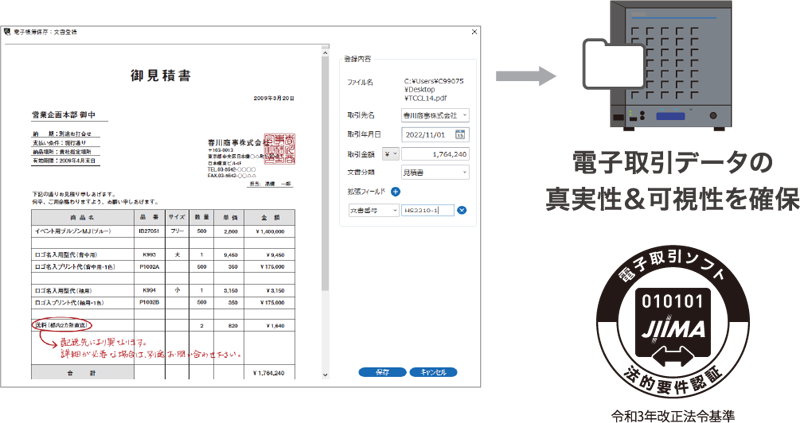The width and height of the screenshot is (800, 423).
Task: Click the サイズ table header
Action: click(x=177, y=217)
